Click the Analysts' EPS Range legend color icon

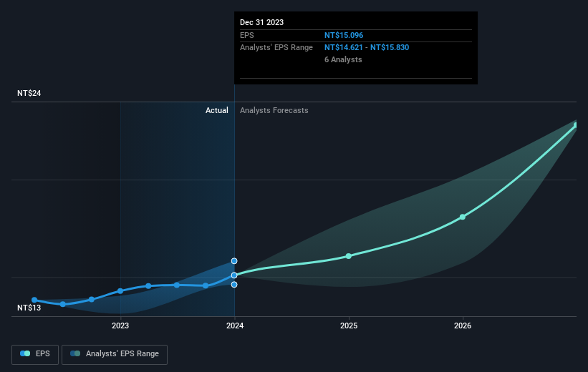(75, 353)
